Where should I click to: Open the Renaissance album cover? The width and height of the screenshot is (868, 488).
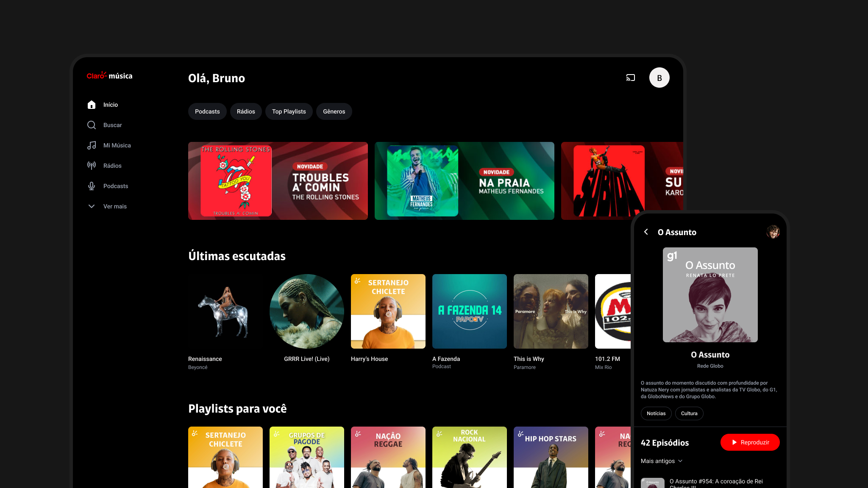225,311
